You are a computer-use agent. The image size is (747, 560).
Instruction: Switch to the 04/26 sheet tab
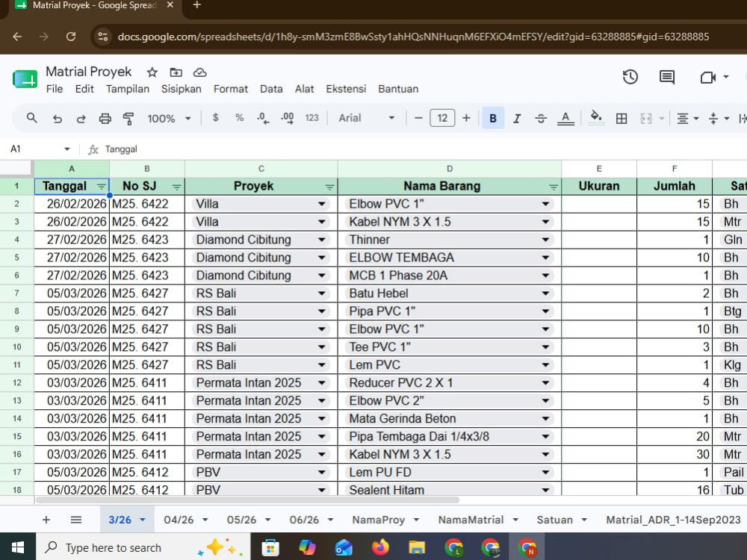[179, 520]
